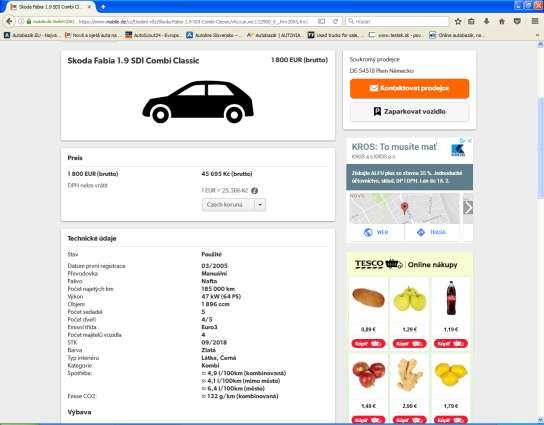544x425 pixels.
Task: Click the buy button under 1,29 € apples
Action: [x=409, y=343]
